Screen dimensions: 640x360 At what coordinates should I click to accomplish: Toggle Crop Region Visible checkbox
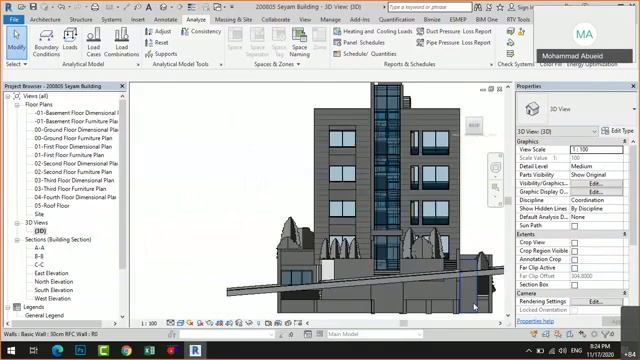[x=574, y=251]
